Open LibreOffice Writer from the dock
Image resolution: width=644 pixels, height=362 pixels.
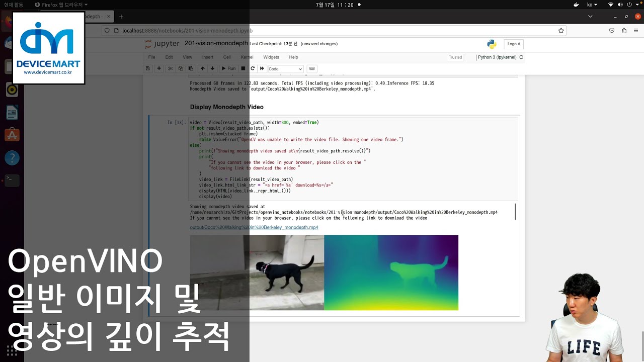[x=12, y=113]
